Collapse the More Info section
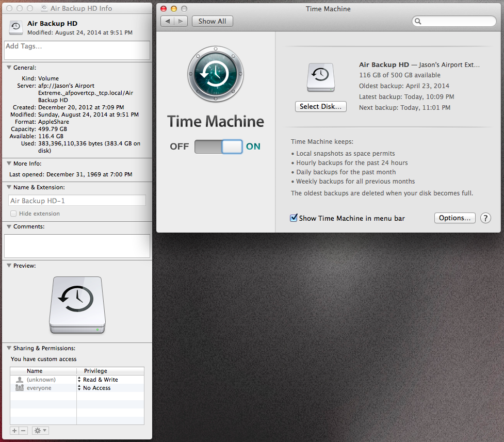 pyautogui.click(x=9, y=163)
